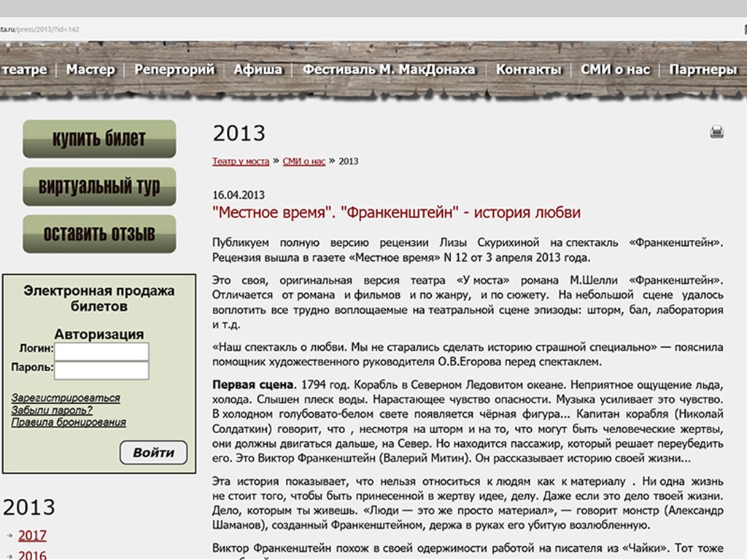Image resolution: width=747 pixels, height=560 pixels.
Task: Open the СМИ о нас menu item
Action: click(x=615, y=69)
